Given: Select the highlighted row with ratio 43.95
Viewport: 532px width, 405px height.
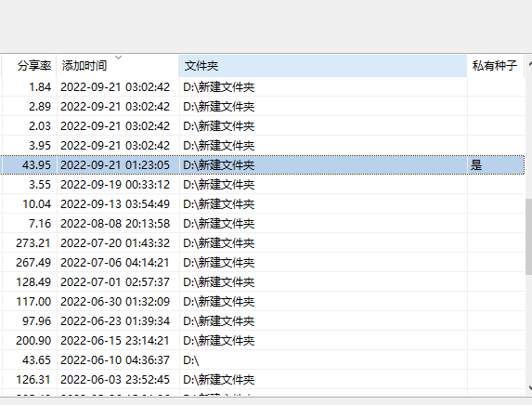Looking at the screenshot, I should point(263,165).
